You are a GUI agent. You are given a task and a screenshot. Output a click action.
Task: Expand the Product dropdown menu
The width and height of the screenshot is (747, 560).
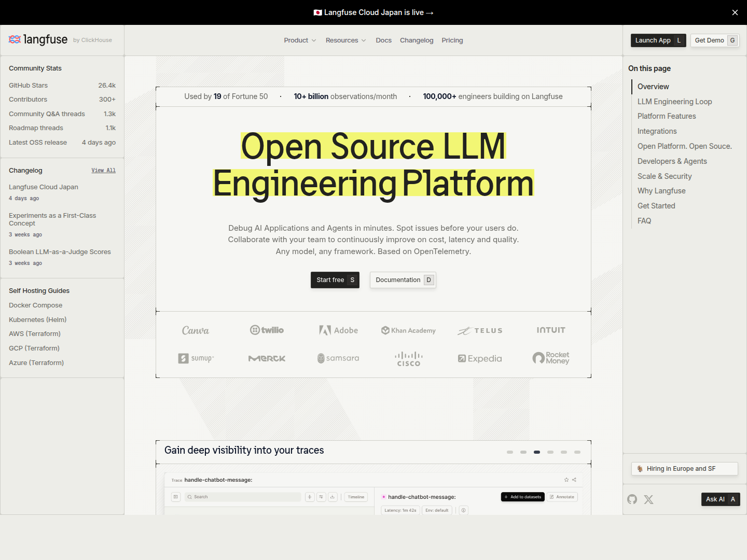[300, 40]
